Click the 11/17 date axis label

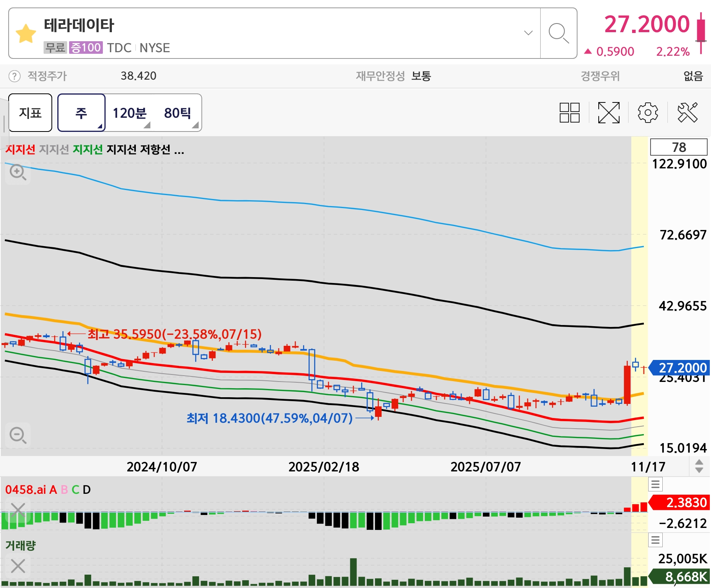click(x=648, y=467)
